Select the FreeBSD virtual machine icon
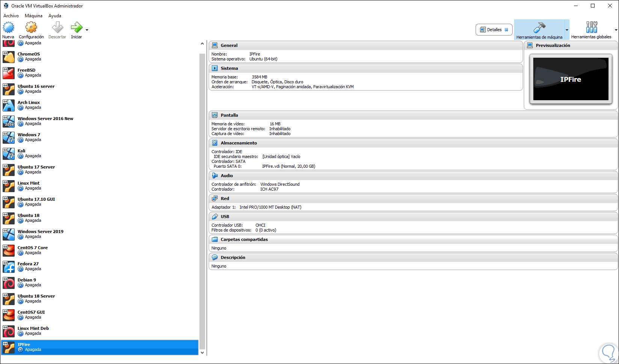Image resolution: width=619 pixels, height=364 pixels. click(x=9, y=73)
